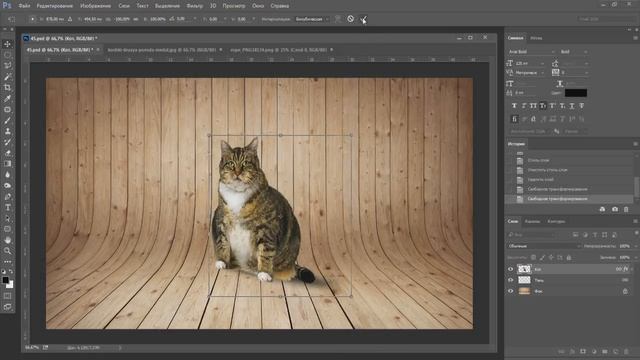Open the Layers panel options menu
The image size is (640, 360).
coord(635,221)
